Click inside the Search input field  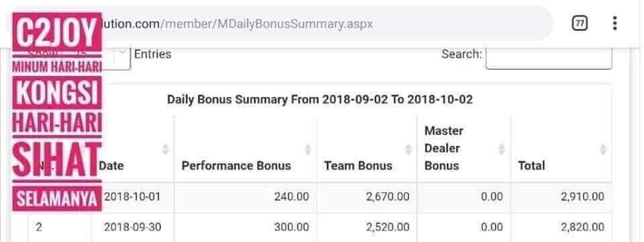pos(549,57)
